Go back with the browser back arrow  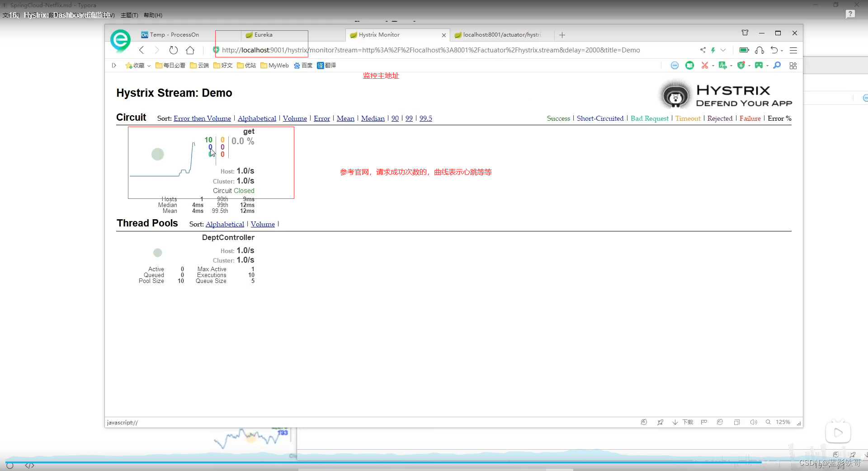(142, 50)
